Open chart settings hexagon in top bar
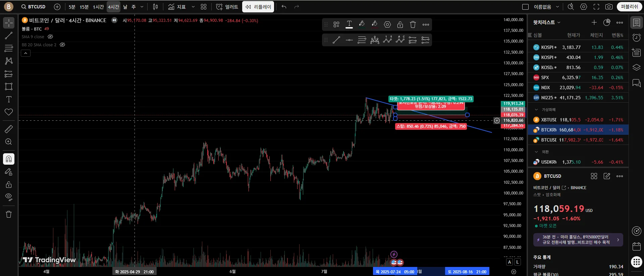The image size is (644, 276). [584, 7]
